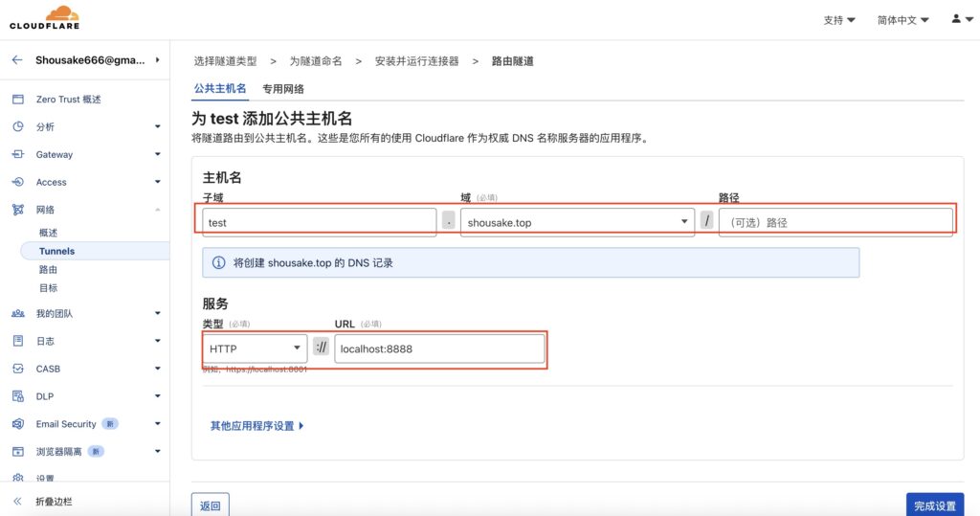Open the 支持 support dropdown
Screen dimensions: 980x516
click(x=838, y=20)
